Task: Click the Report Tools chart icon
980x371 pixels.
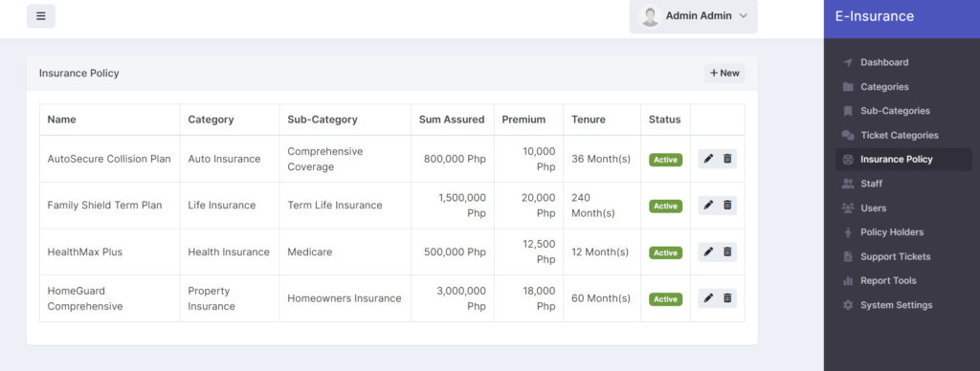Action: [848, 281]
